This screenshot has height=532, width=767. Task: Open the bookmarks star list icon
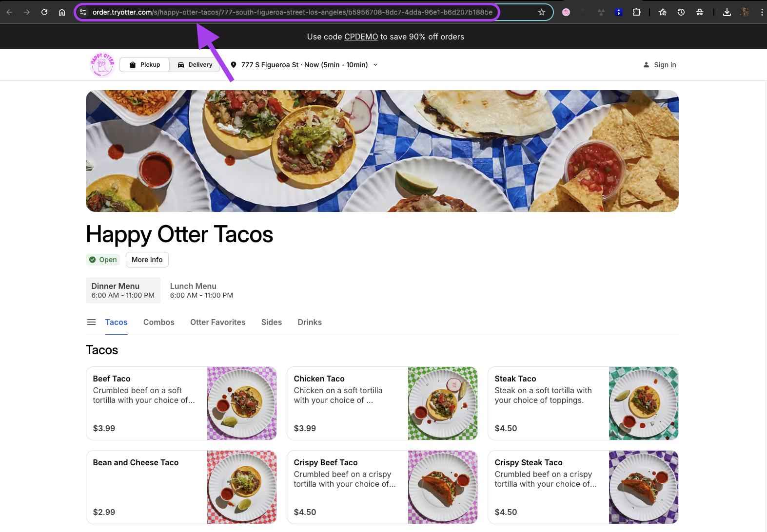tap(663, 12)
